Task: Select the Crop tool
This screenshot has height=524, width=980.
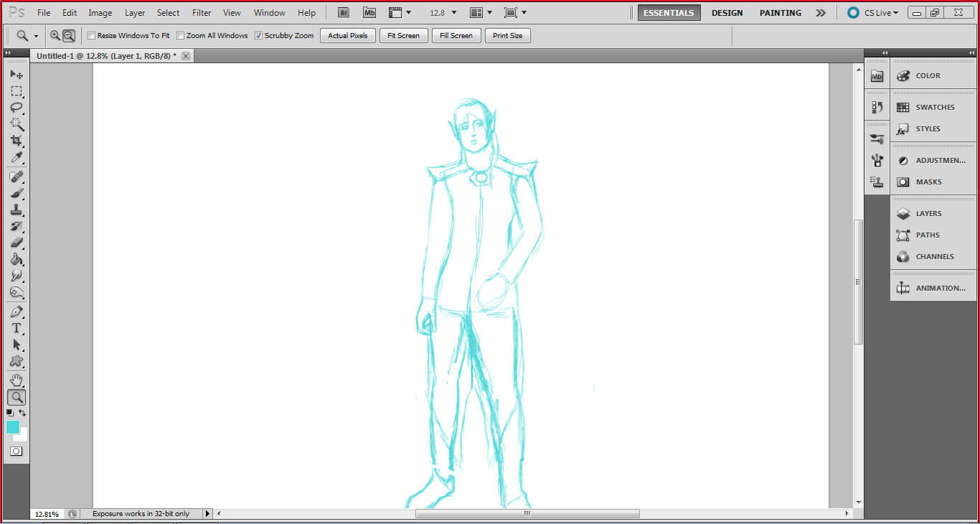Action: point(16,141)
